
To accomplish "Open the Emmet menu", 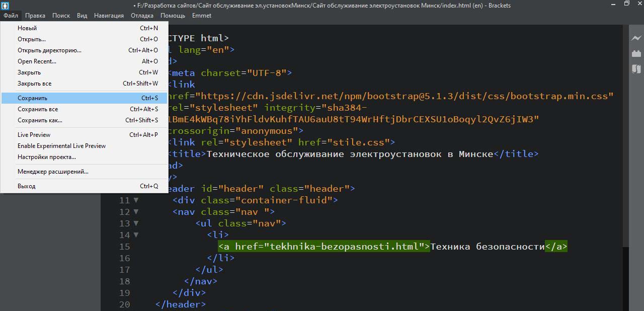I will coord(201,16).
